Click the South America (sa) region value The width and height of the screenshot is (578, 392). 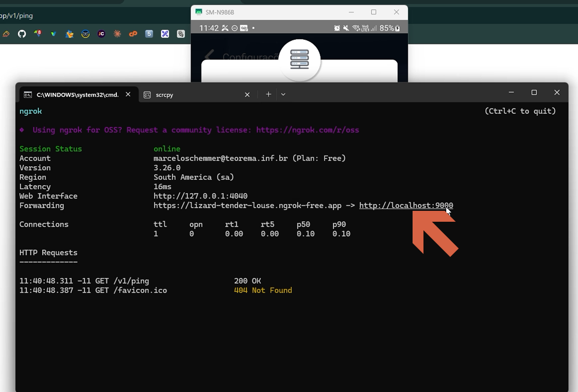194,177
